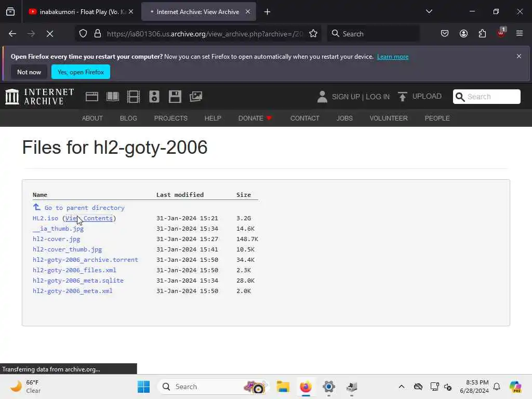The height and width of the screenshot is (399, 532).
Task: Show site security info via lock icon
Action: tap(98, 34)
